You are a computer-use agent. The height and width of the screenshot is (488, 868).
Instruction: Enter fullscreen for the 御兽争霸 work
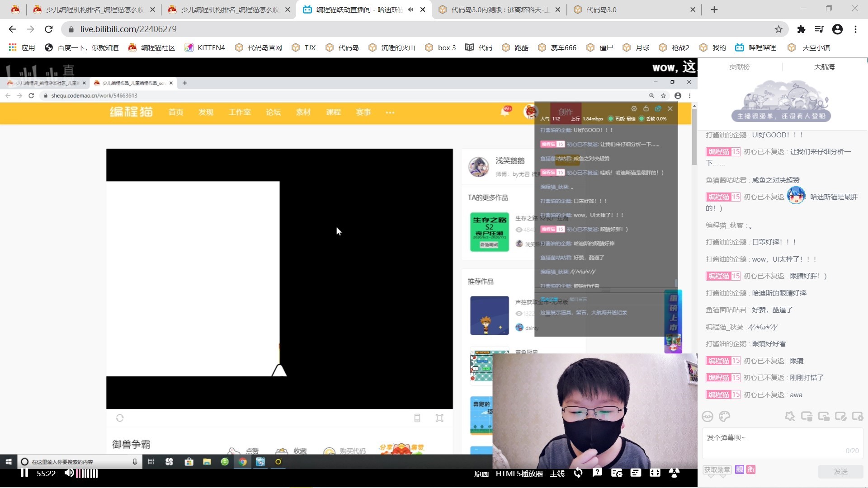439,418
